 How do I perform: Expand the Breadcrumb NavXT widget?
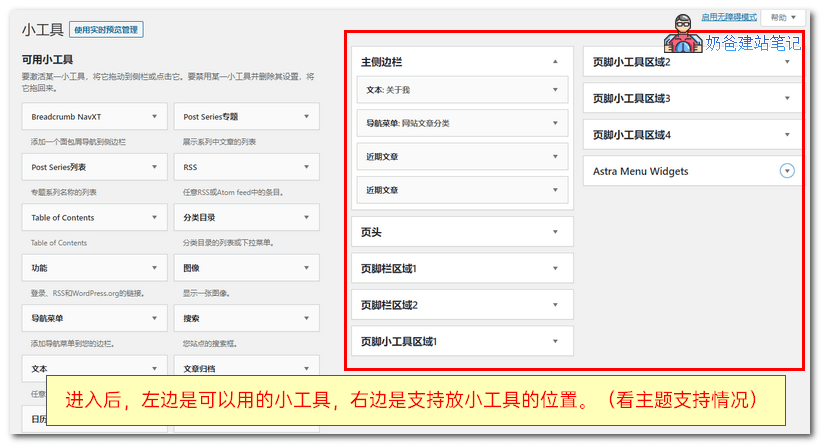pyautogui.click(x=95, y=117)
